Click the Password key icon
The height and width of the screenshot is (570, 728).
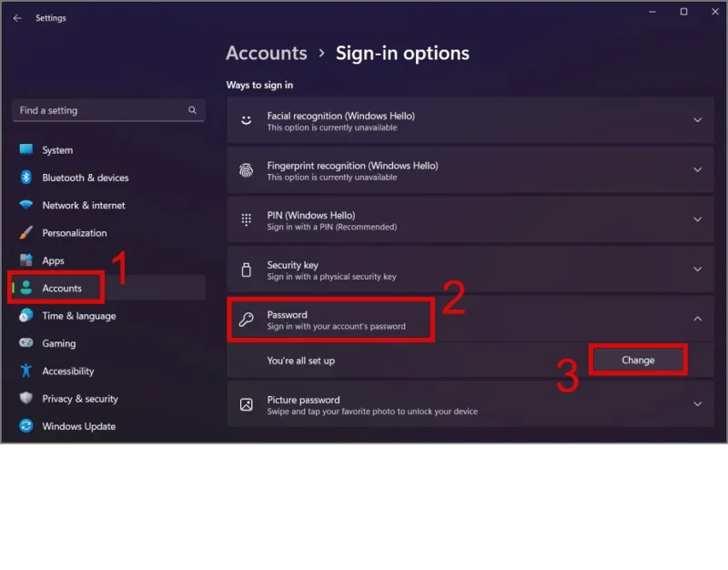pyautogui.click(x=246, y=320)
